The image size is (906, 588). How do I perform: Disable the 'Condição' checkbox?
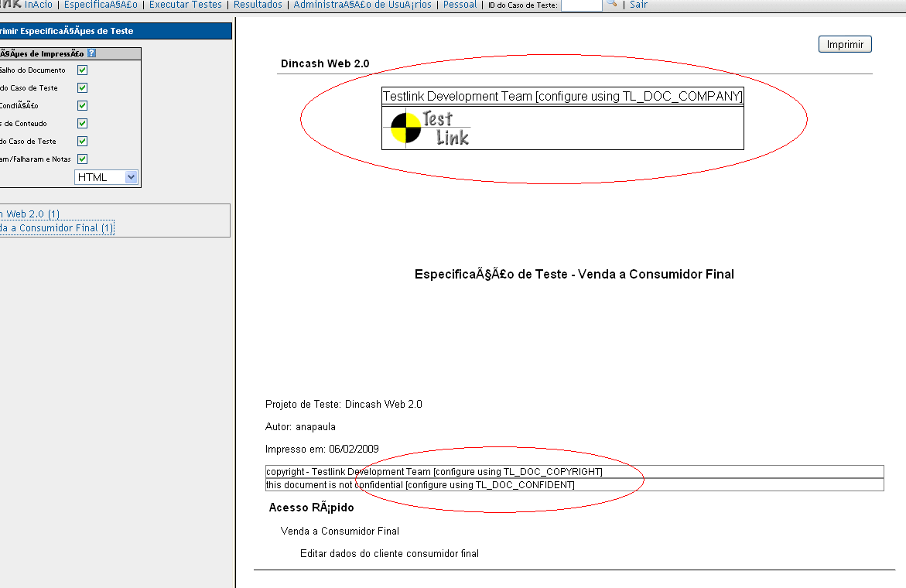[82, 105]
